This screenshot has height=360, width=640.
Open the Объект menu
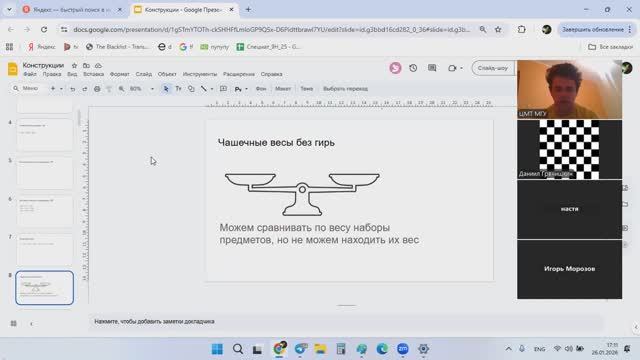pos(167,74)
